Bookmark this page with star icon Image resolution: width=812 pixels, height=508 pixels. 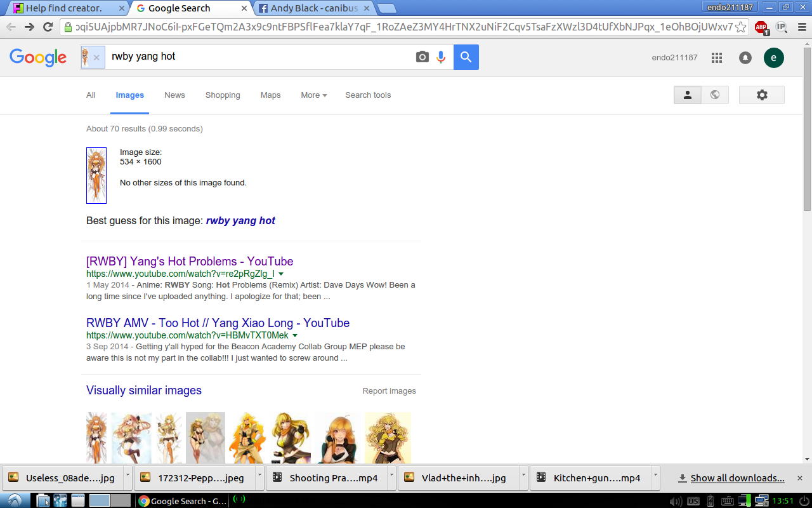coord(740,27)
